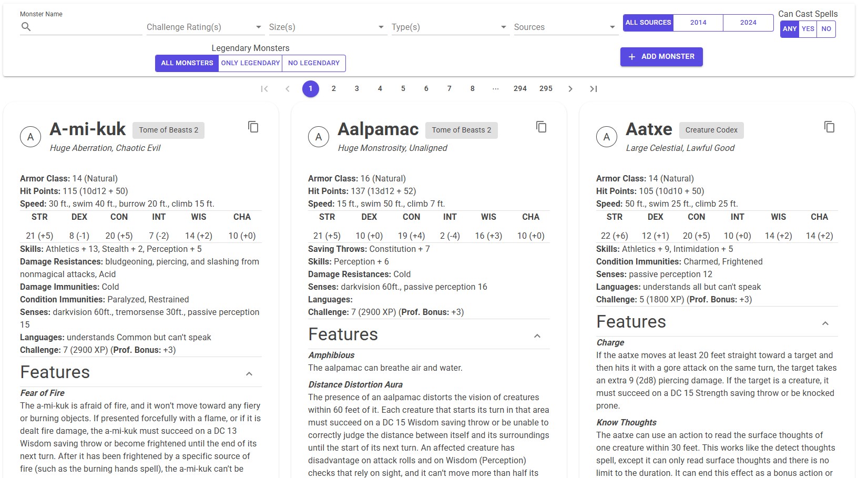Image resolution: width=868 pixels, height=478 pixels.
Task: Copy the Aatxe stat block
Action: tap(829, 127)
